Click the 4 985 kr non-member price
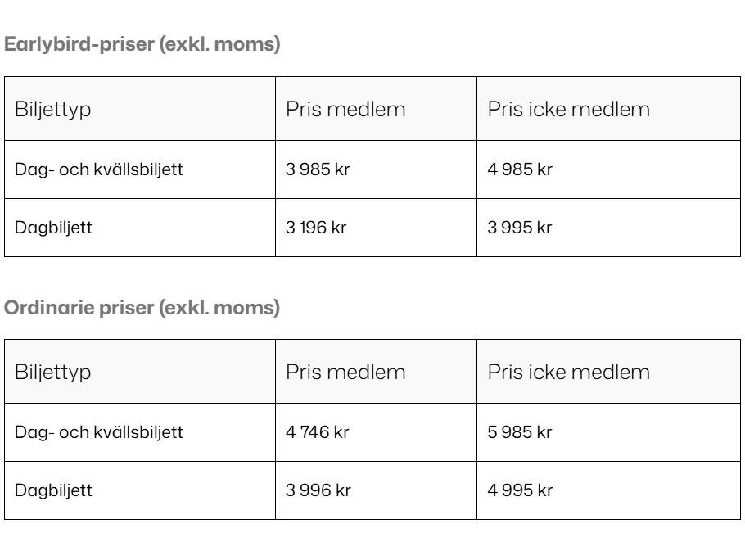This screenshot has height=560, width=745. point(520,169)
